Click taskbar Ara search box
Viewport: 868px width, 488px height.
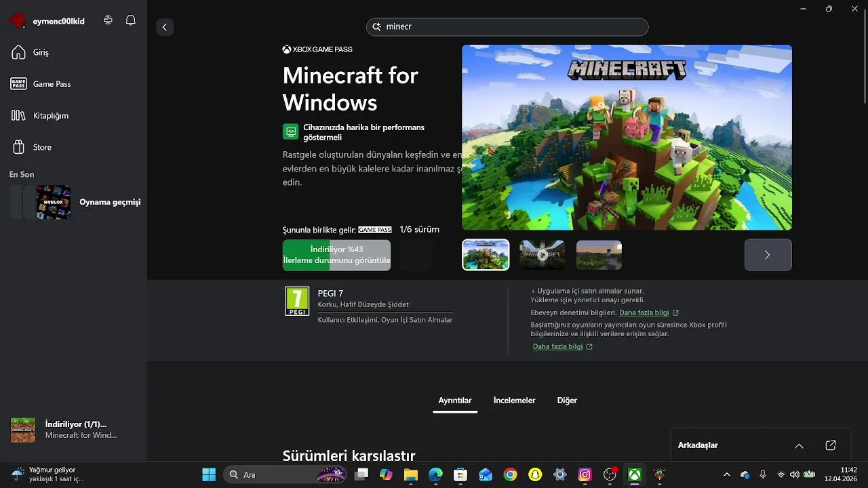point(283,474)
